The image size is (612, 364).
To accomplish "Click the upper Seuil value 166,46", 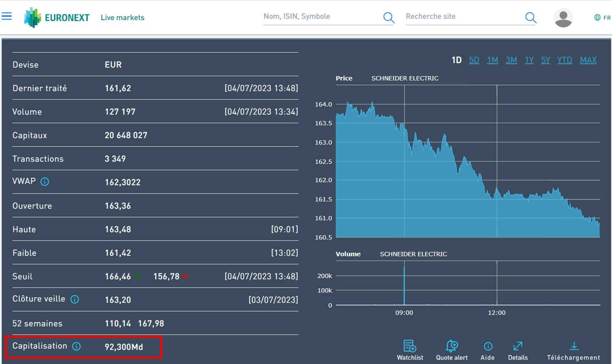I will pyautogui.click(x=118, y=277).
